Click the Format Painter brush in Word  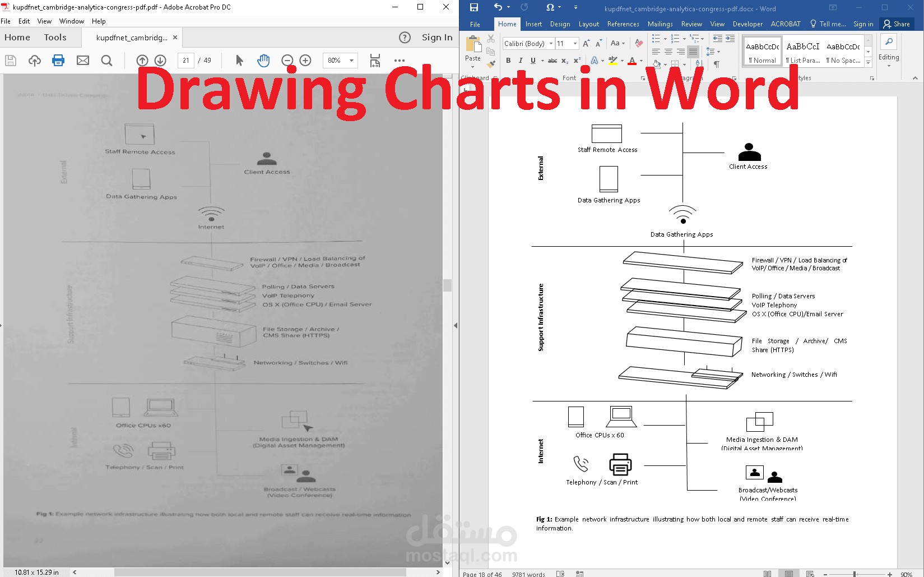pos(491,63)
